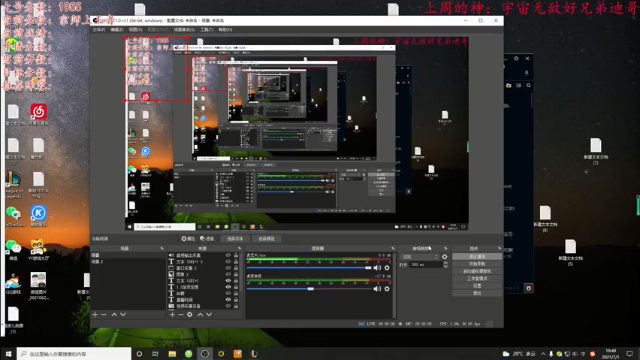
Task: Click the 时长 300 ms input field
Action: coord(426,265)
